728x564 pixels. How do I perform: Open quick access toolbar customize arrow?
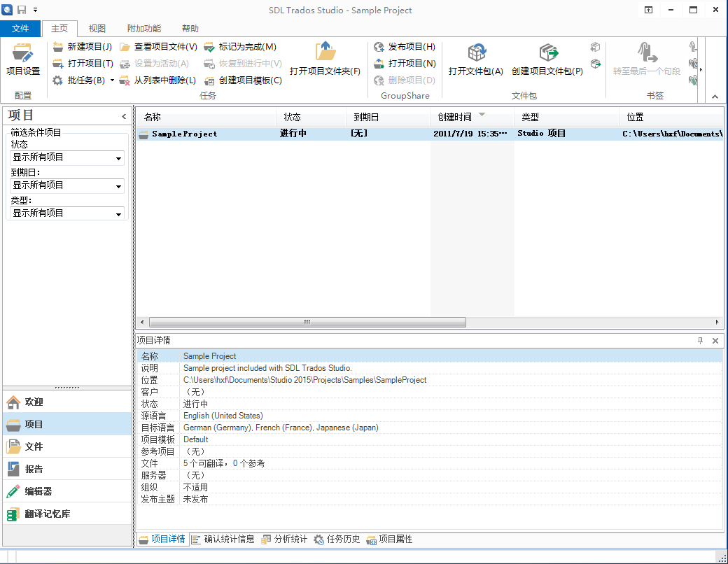coord(35,10)
